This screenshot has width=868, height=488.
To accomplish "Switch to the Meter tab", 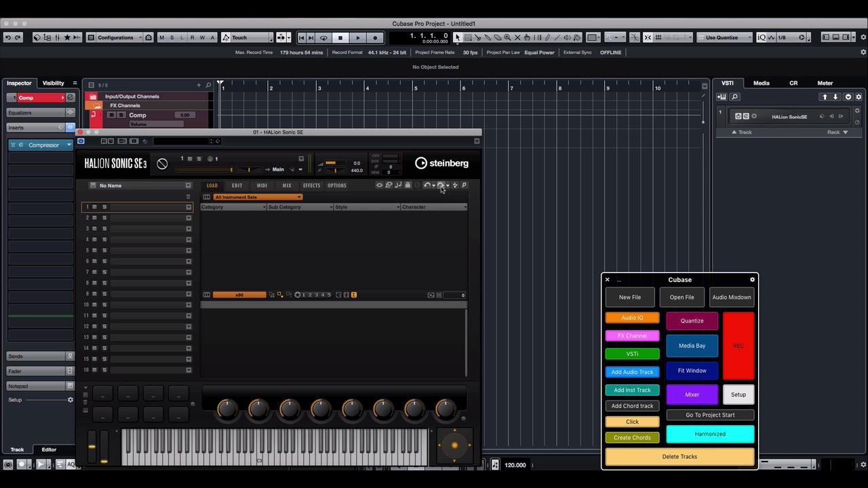I will [825, 83].
